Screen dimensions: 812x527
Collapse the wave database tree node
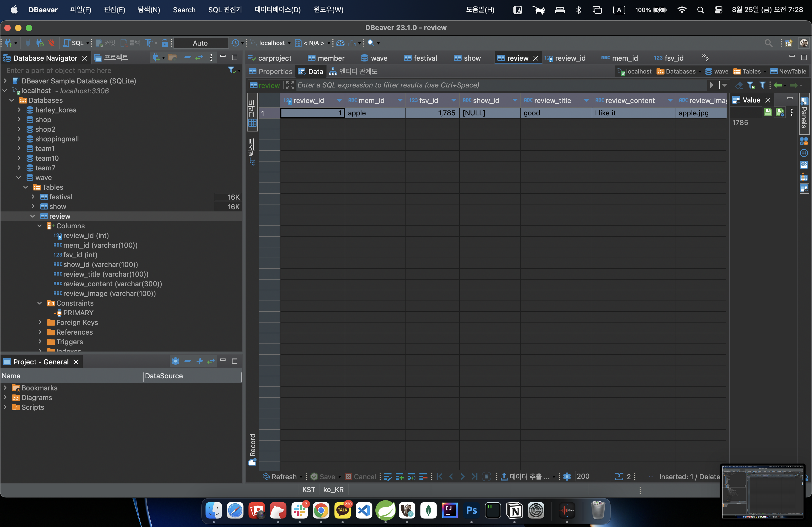point(19,178)
